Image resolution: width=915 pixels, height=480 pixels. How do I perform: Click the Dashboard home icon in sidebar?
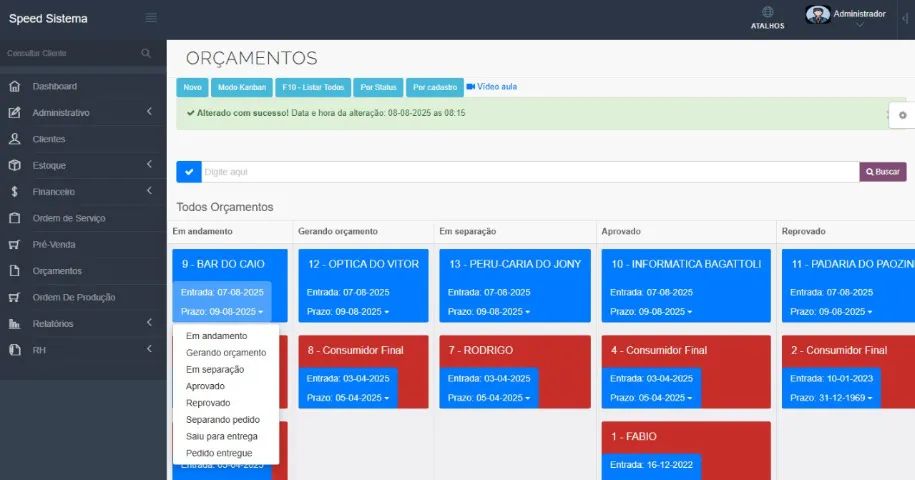[x=14, y=87]
